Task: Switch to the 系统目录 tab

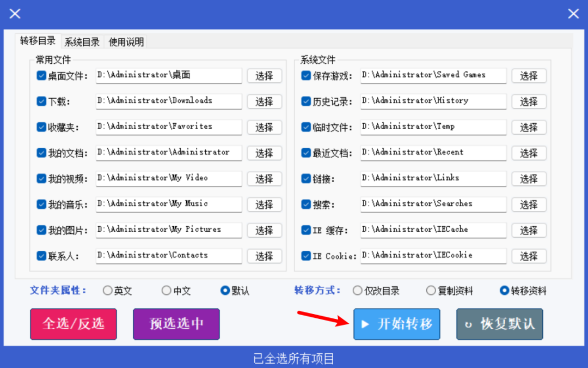Action: coord(82,41)
